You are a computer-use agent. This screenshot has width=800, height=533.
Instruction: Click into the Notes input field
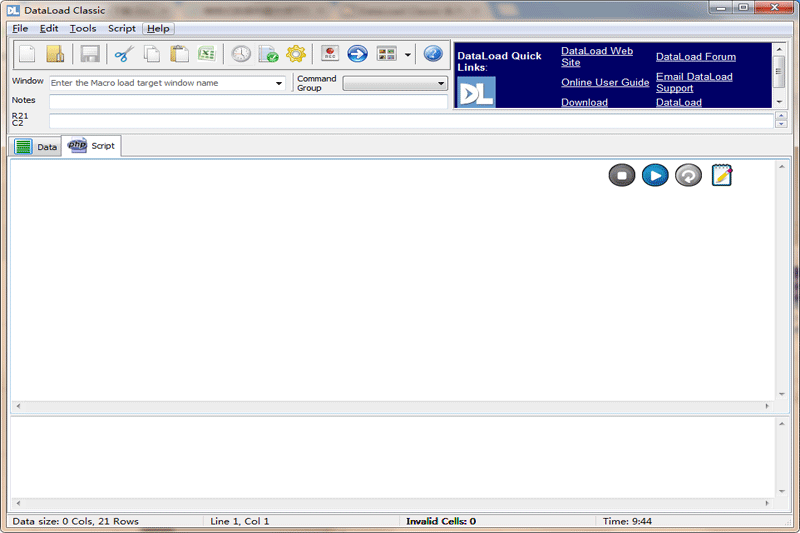[248, 101]
